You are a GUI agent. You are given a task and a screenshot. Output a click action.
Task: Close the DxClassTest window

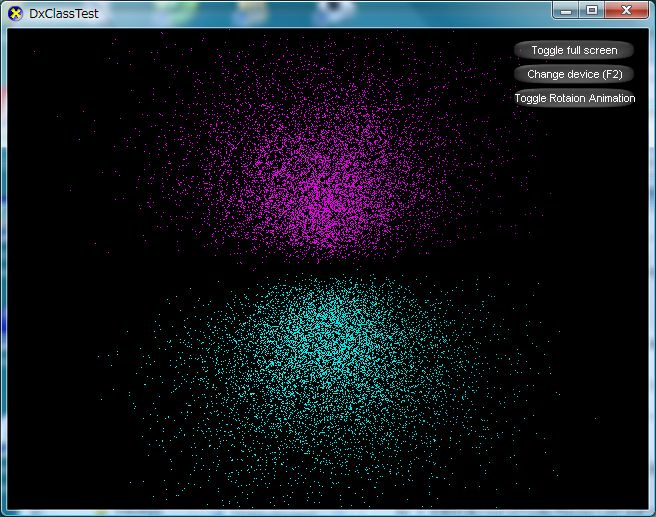626,10
